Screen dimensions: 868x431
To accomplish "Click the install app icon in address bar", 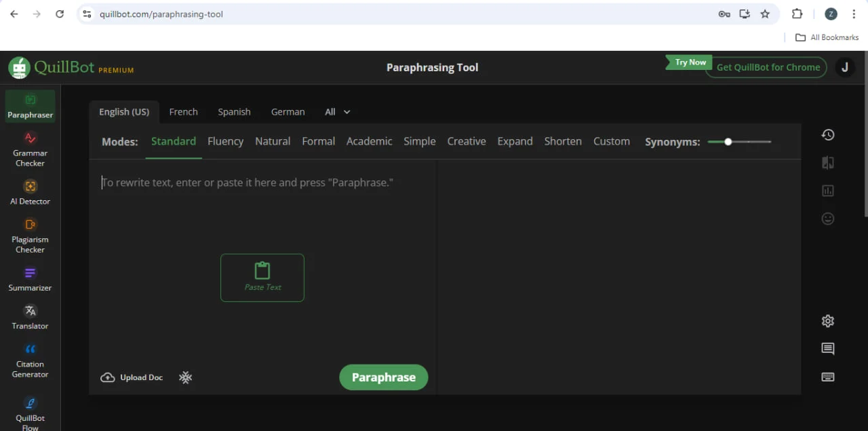I will coord(745,14).
